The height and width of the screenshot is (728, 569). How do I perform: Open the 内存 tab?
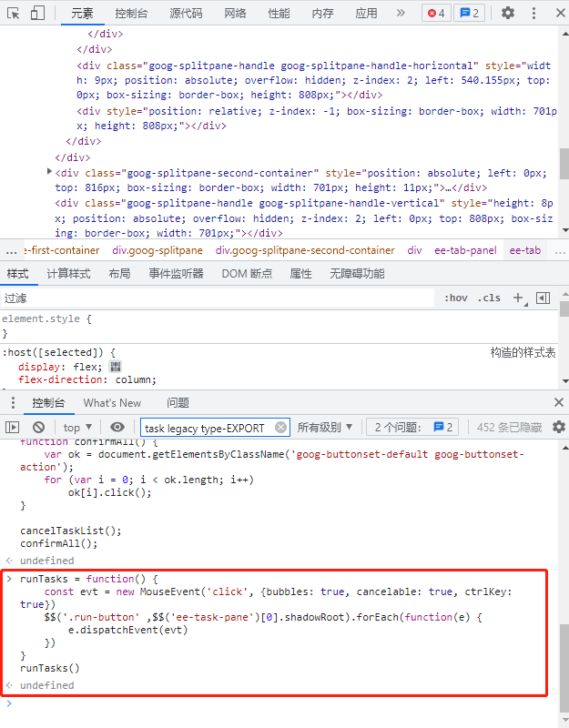click(x=322, y=14)
